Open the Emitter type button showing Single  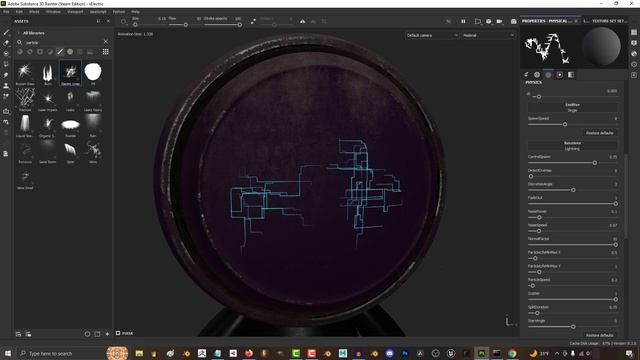[x=572, y=107]
